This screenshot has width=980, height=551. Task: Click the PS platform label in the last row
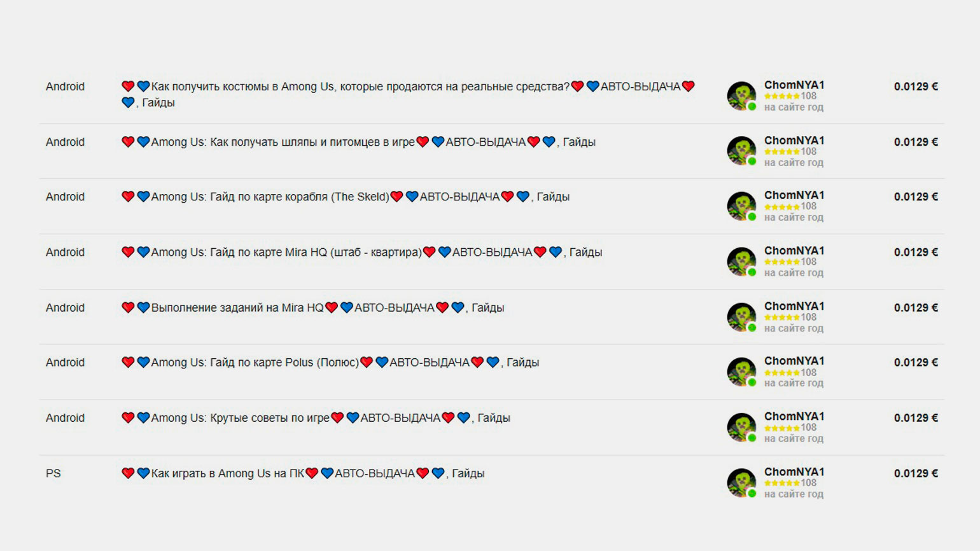point(53,473)
